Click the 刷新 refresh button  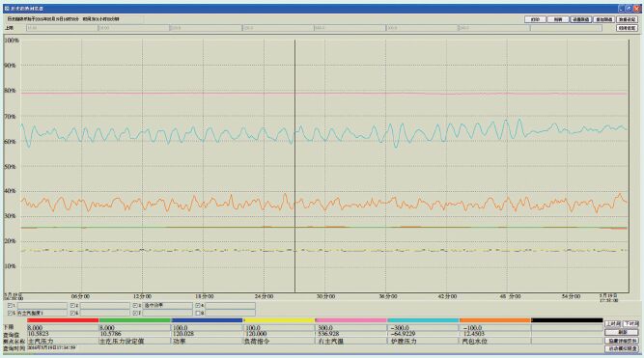(x=622, y=332)
